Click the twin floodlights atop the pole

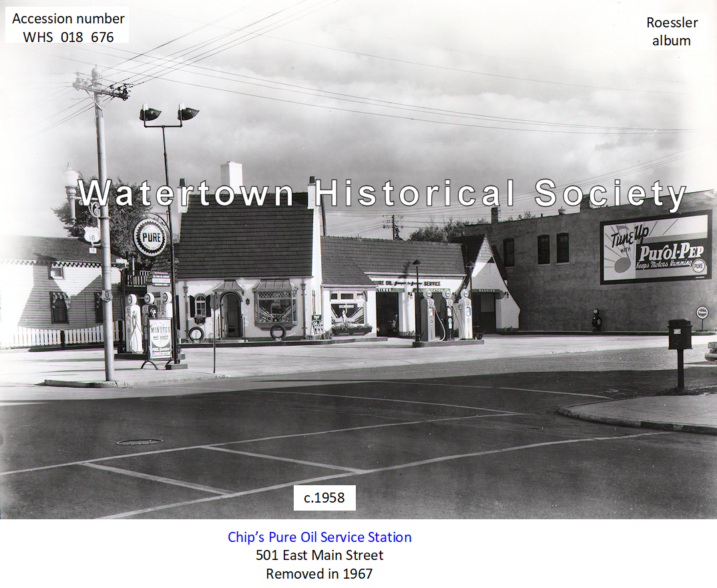(x=169, y=113)
